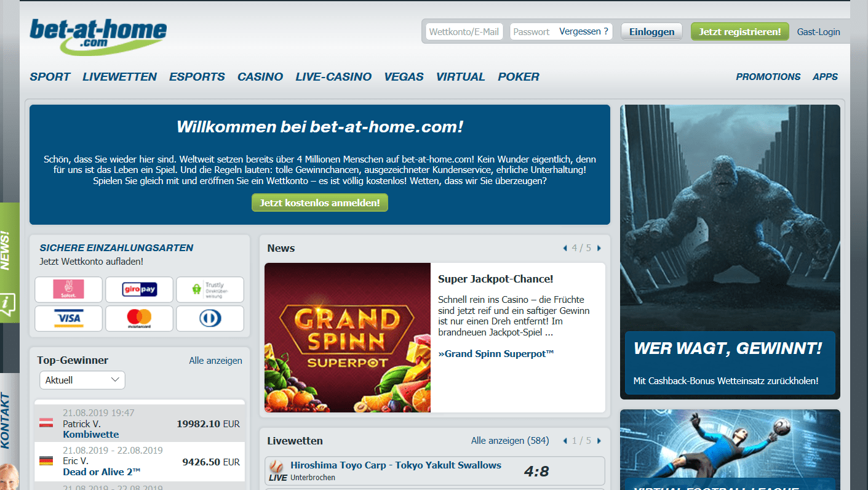Open the virtual football goalkeeper banner
Image resolution: width=868 pixels, height=490 pixels.
tap(730, 450)
